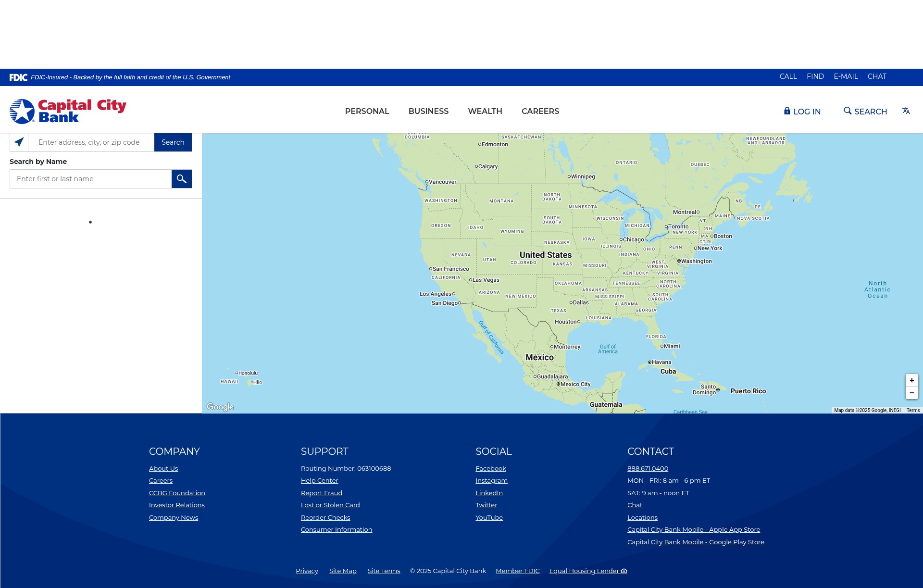Open Help Center link

(320, 480)
